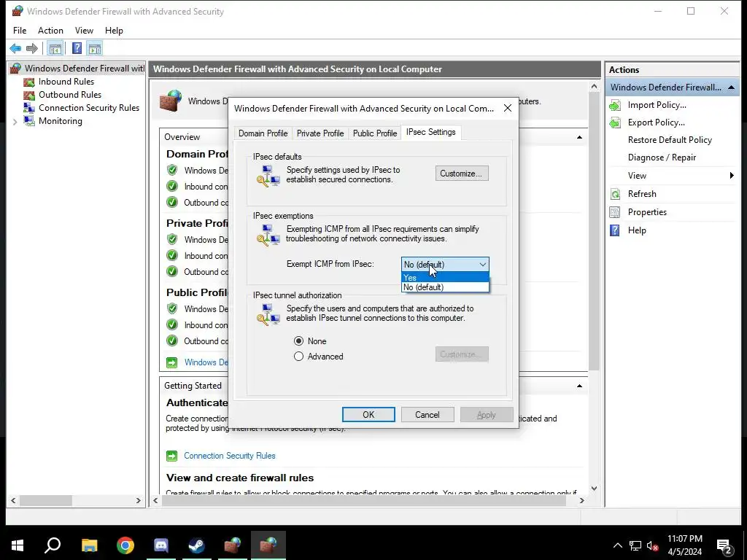Collapse the Getting Started section

[579, 386]
